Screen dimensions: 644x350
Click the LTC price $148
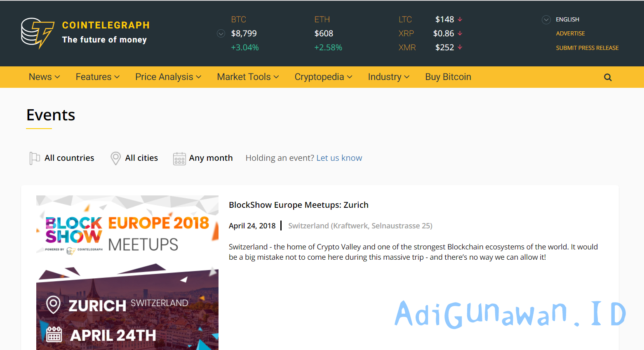[x=444, y=19]
